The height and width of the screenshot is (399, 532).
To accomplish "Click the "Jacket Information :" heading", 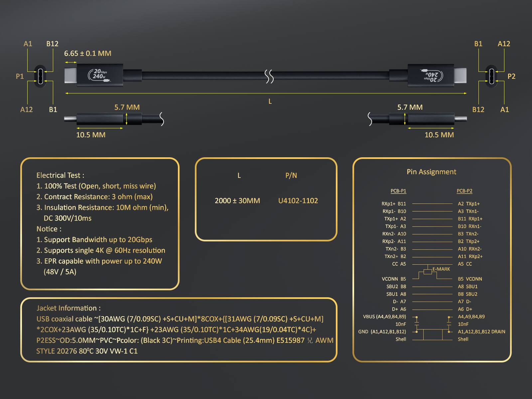I will click(x=69, y=308).
